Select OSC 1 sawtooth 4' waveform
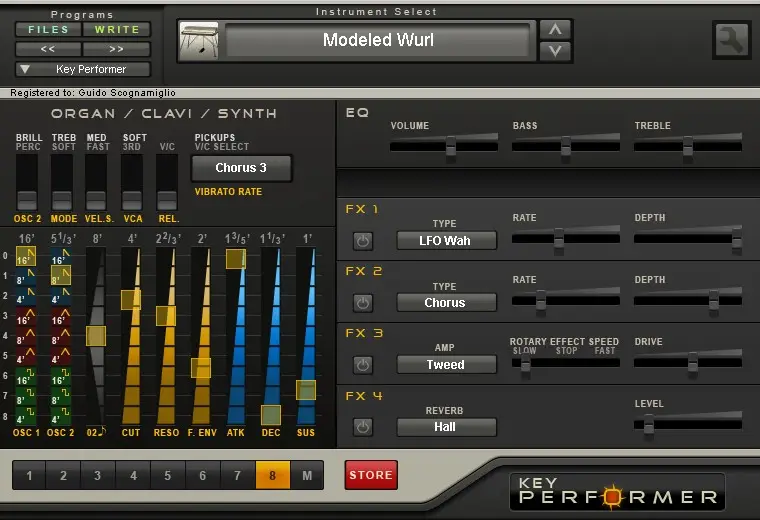 tap(26, 297)
